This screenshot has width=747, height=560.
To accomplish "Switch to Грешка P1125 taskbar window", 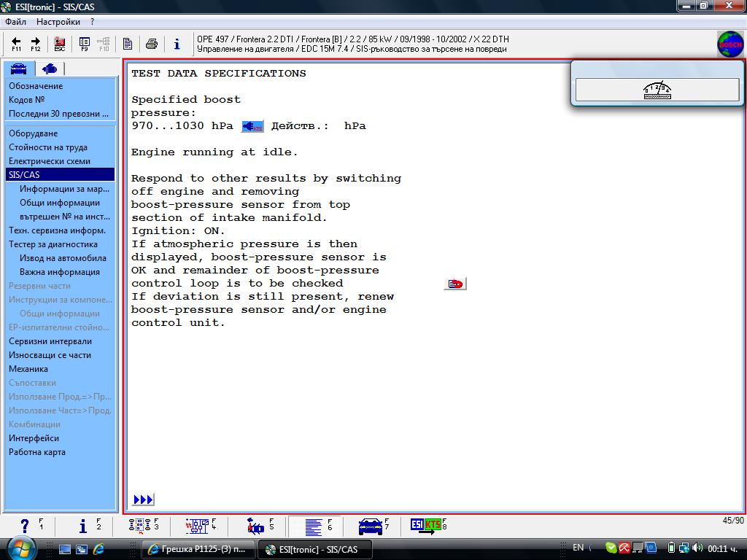I will 198,549.
